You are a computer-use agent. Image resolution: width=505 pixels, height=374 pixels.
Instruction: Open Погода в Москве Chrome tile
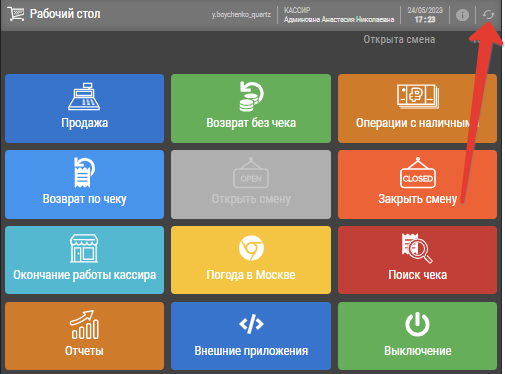coord(251,260)
